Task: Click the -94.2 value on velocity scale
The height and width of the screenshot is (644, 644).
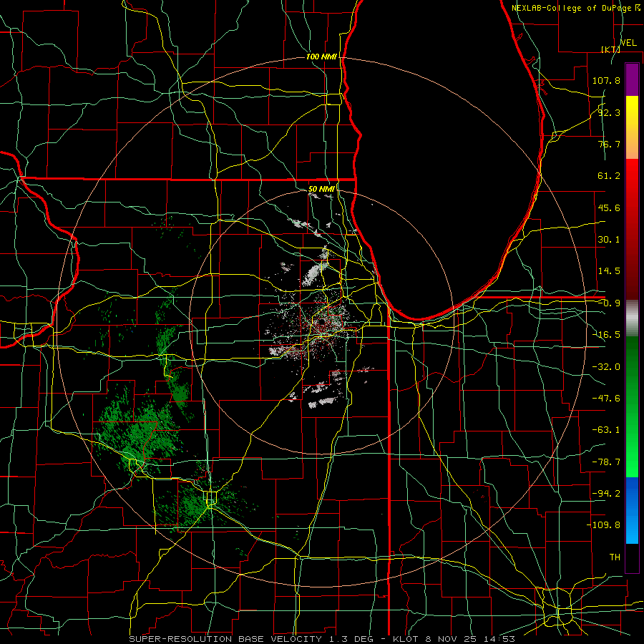Action: click(x=606, y=493)
